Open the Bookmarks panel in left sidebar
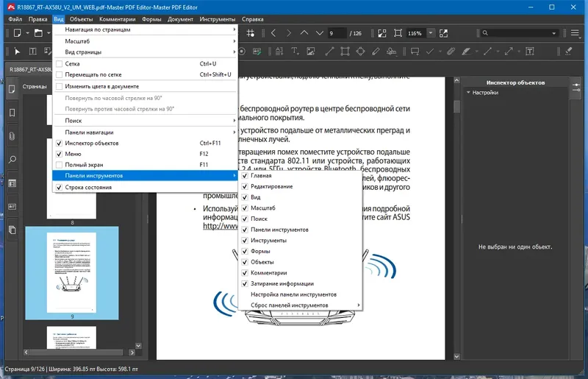588x379 pixels. 12,113
